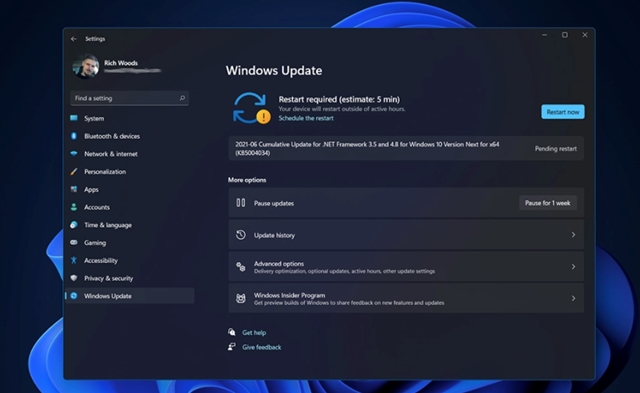The height and width of the screenshot is (393, 640).
Task: Click the Restart required estimate text
Action: tap(339, 99)
